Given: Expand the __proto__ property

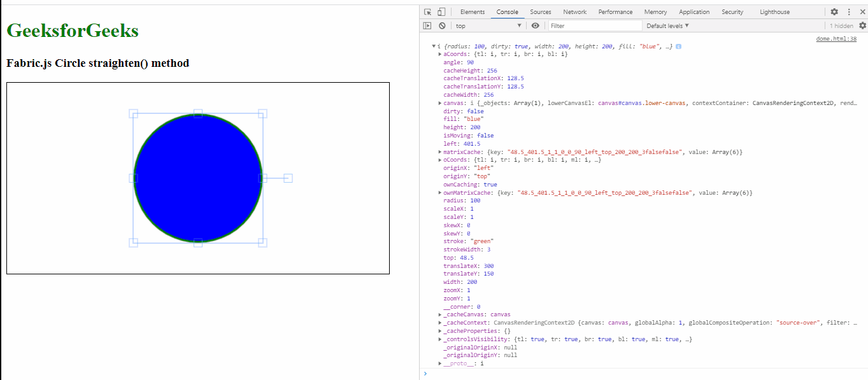Looking at the screenshot, I should click(440, 363).
